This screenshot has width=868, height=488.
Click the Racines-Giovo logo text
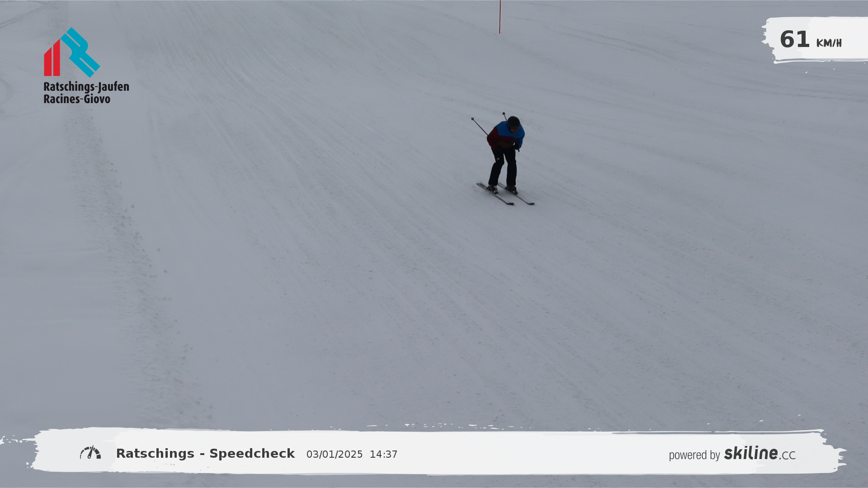[77, 99]
